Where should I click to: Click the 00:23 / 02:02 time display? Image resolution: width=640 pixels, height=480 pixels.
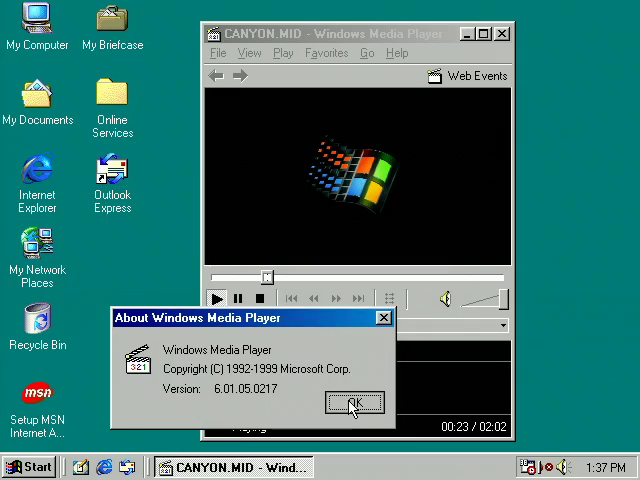click(x=473, y=427)
